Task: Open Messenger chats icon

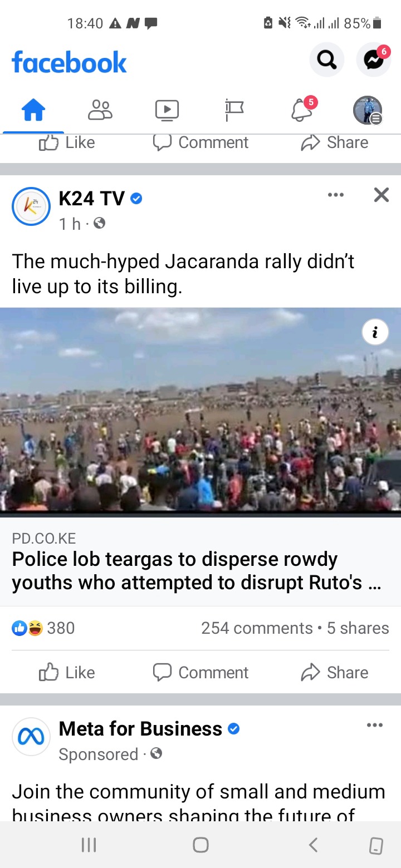Action: pyautogui.click(x=374, y=60)
